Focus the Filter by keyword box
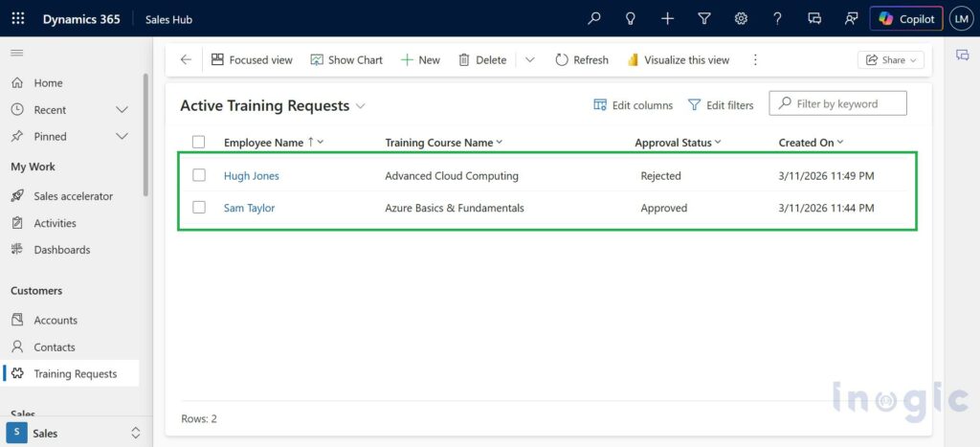This screenshot has height=447, width=980. pos(838,103)
